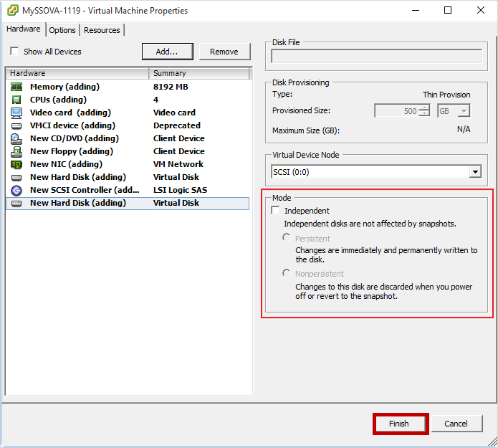Choose the Persistent radio option
Screen dimensions: 498x448
click(287, 238)
